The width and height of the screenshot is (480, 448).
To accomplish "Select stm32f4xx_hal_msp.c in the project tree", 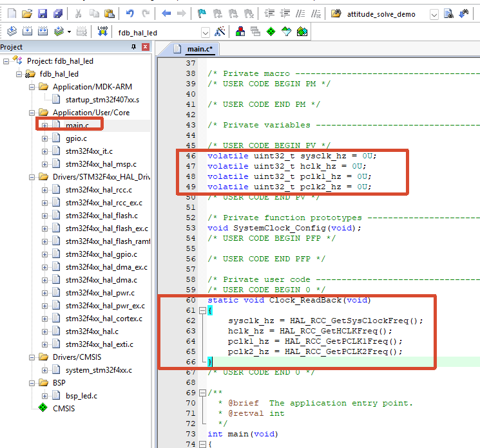I will [x=101, y=164].
